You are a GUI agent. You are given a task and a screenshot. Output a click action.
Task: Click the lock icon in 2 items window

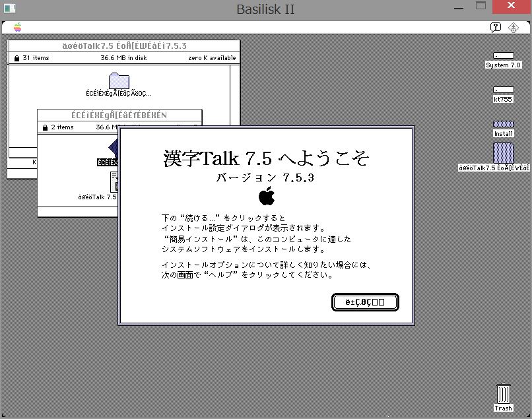45,127
